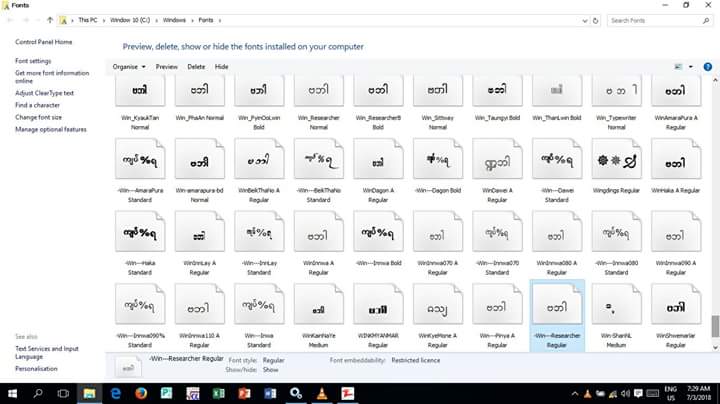Click the Window 10 (C:) breadcrumb segment

pyautogui.click(x=130, y=20)
